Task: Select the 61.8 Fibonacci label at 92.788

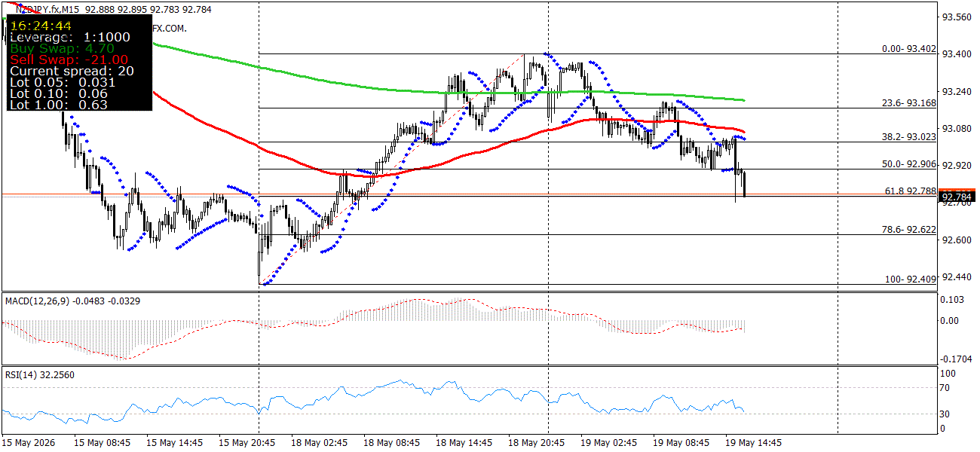Action: click(910, 191)
